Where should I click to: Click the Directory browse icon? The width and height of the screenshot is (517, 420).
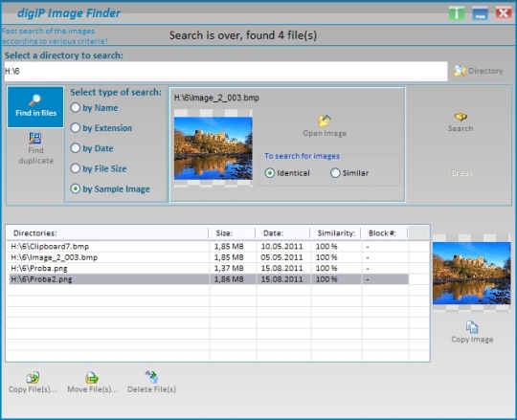pyautogui.click(x=460, y=71)
